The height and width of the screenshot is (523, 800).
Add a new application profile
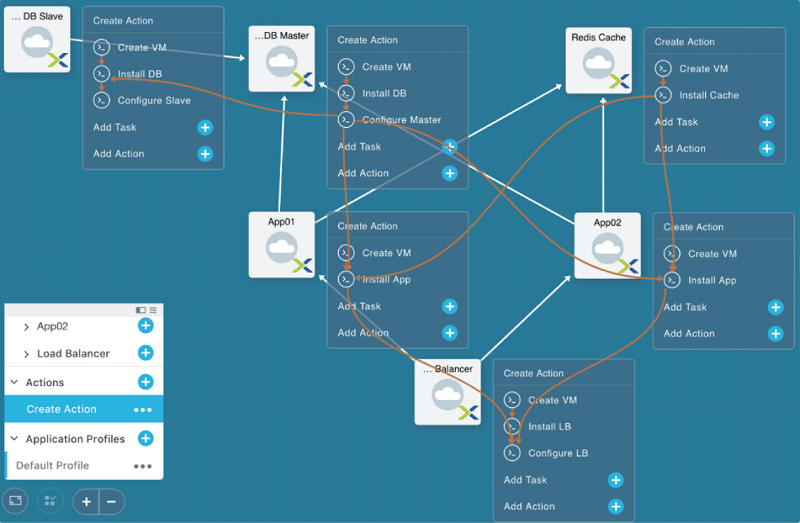(145, 438)
